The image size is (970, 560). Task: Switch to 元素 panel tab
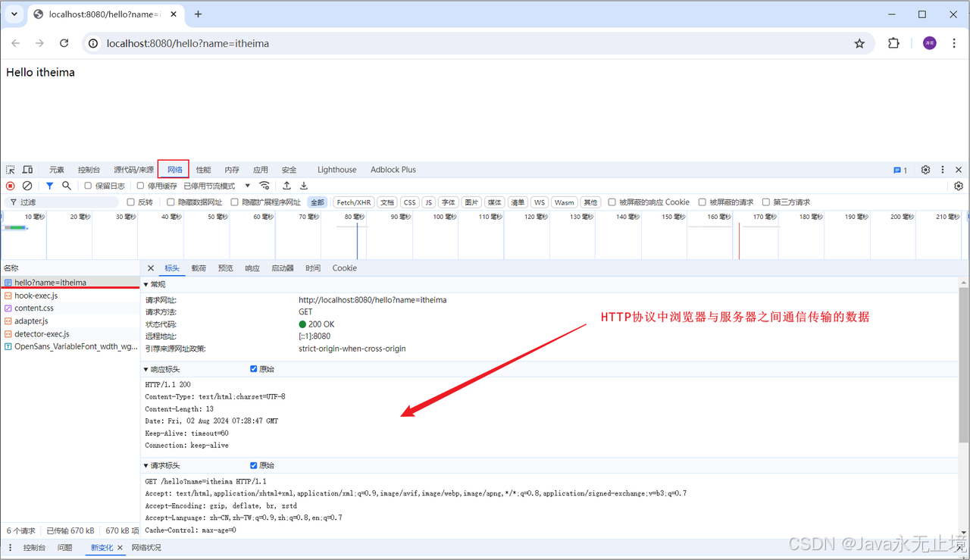pyautogui.click(x=57, y=170)
